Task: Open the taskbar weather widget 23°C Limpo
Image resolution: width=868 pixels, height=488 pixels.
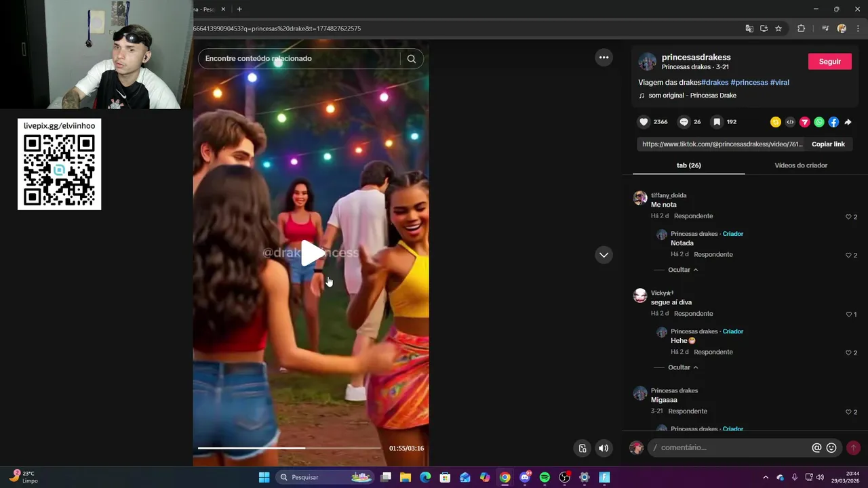Action: [x=24, y=477]
